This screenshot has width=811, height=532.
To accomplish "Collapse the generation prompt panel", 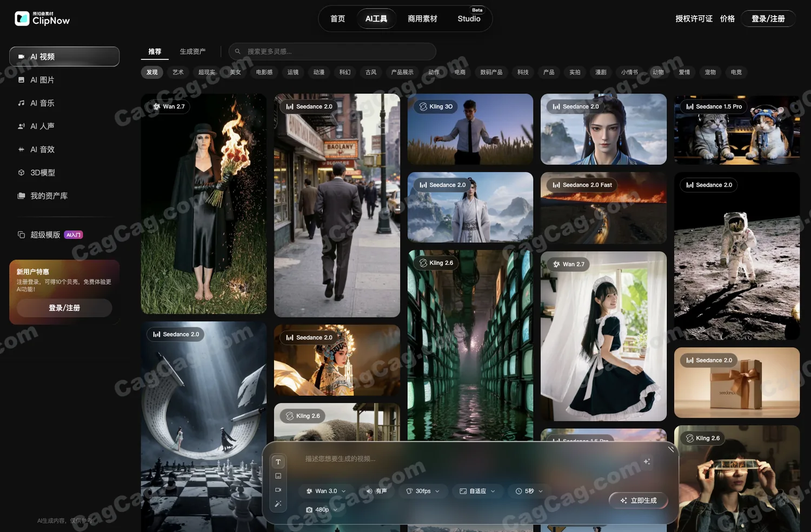I will 671,449.
